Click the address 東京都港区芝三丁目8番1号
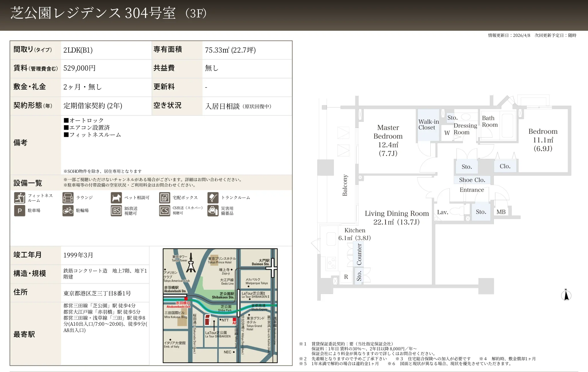Viewport: 588px width, 372px height. [97, 293]
